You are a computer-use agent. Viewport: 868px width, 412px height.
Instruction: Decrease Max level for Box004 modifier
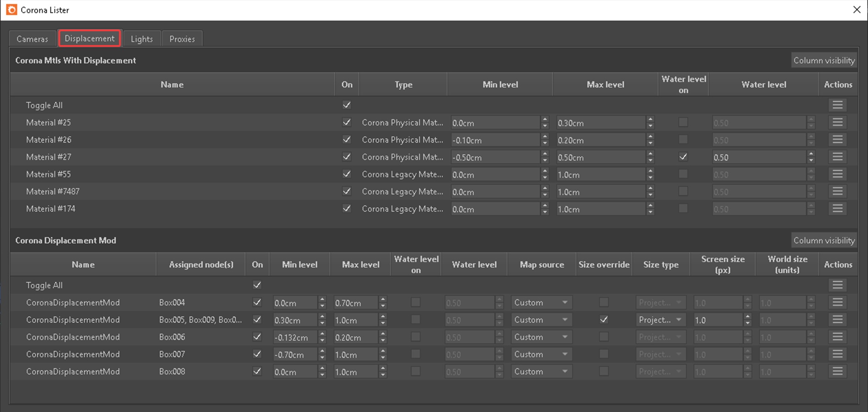pos(383,306)
